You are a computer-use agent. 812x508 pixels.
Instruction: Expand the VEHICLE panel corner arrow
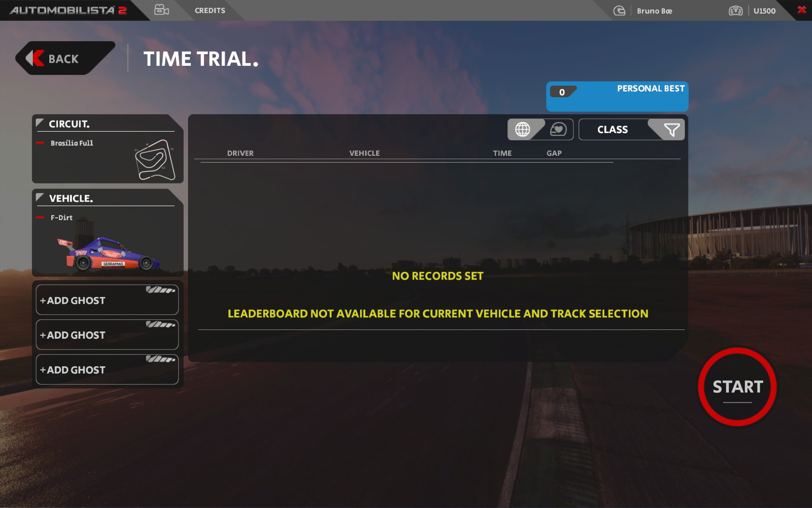[40, 197]
